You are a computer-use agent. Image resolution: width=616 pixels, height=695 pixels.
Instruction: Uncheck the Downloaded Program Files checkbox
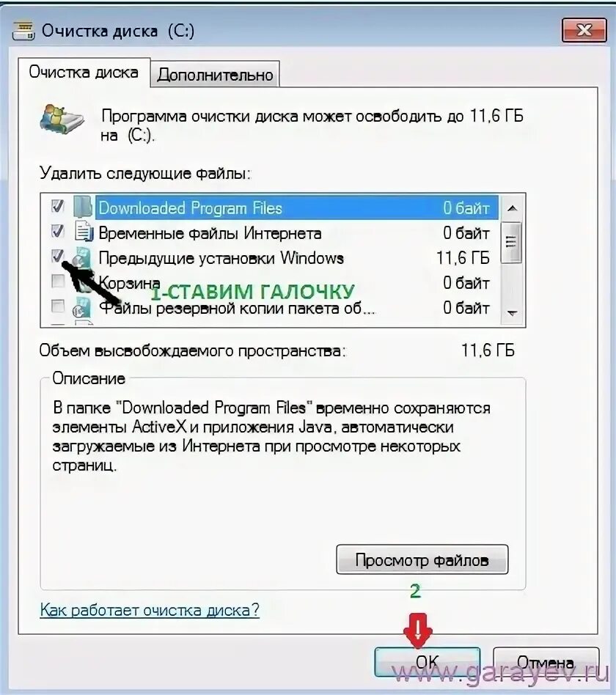tap(58, 206)
